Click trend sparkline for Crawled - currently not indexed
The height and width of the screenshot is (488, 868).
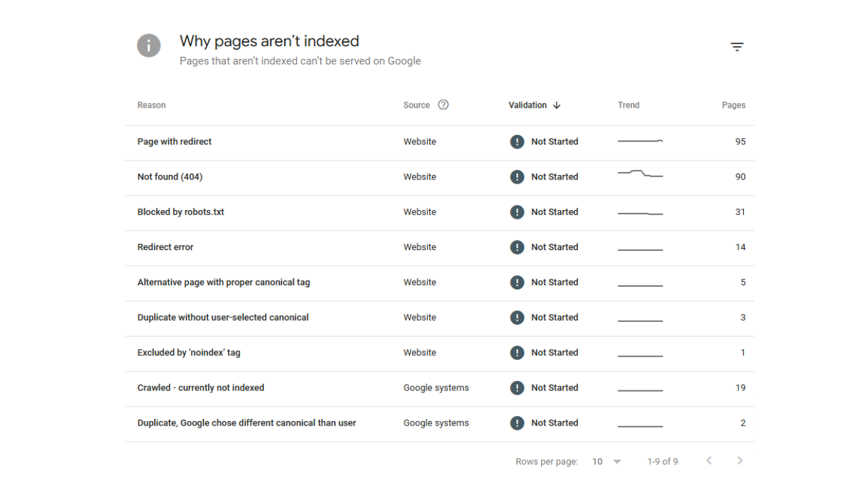coord(640,391)
